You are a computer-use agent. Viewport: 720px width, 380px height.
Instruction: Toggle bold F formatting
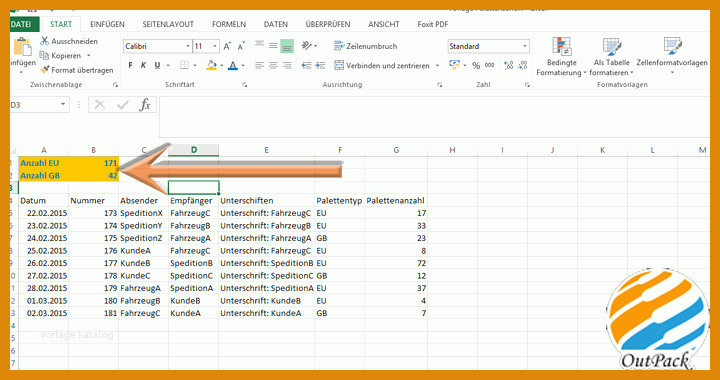(130, 66)
